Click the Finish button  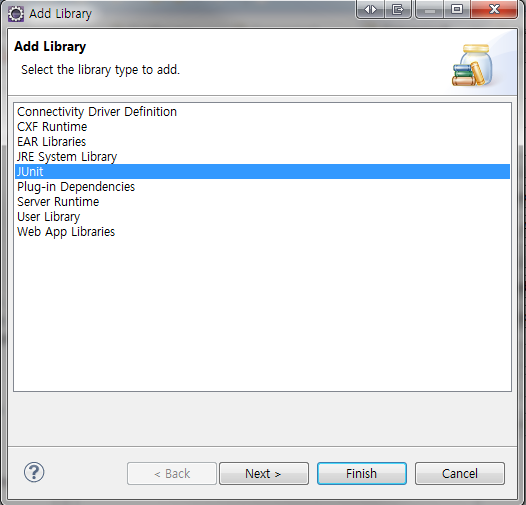(362, 473)
